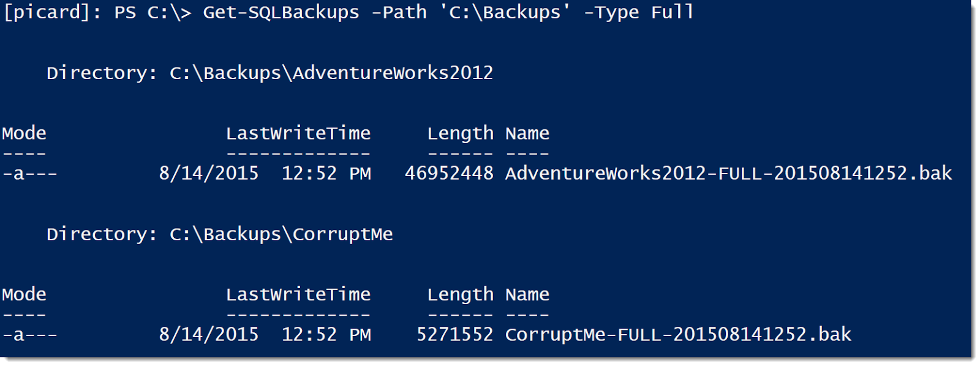Click the AdventureWorks2012-FULL-201508141252.bak file name
980x366 pixels.
tap(728, 173)
